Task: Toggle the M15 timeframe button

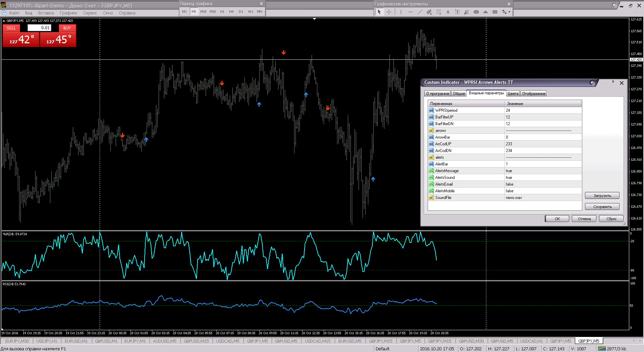Action: 203,11
